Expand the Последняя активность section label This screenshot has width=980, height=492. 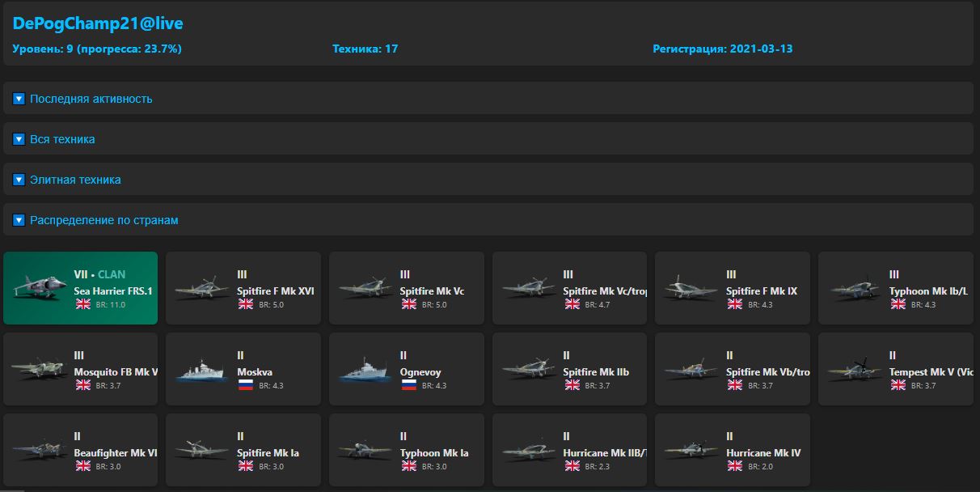pos(91,99)
